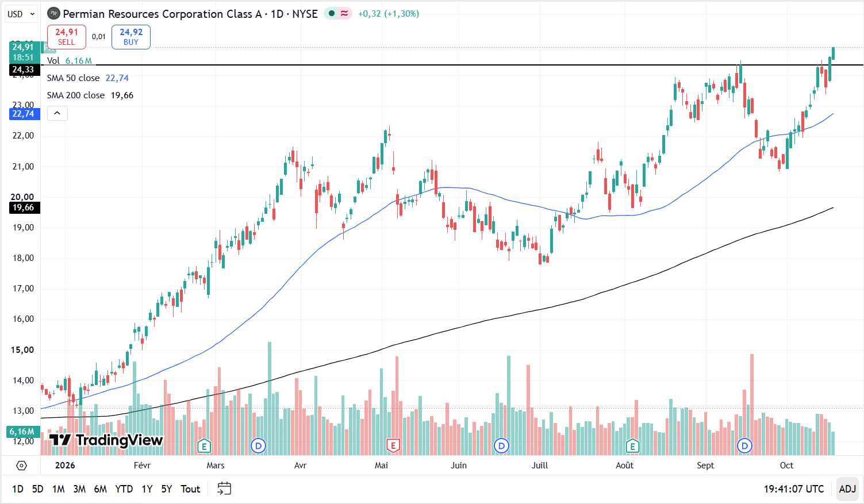Click the green 6,16M volume axis label
The image size is (864, 504).
click(23, 432)
